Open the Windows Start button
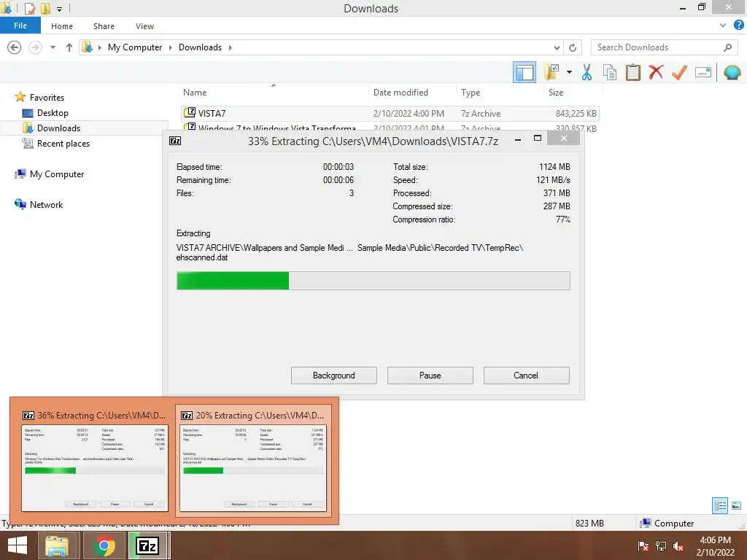 pyautogui.click(x=18, y=545)
